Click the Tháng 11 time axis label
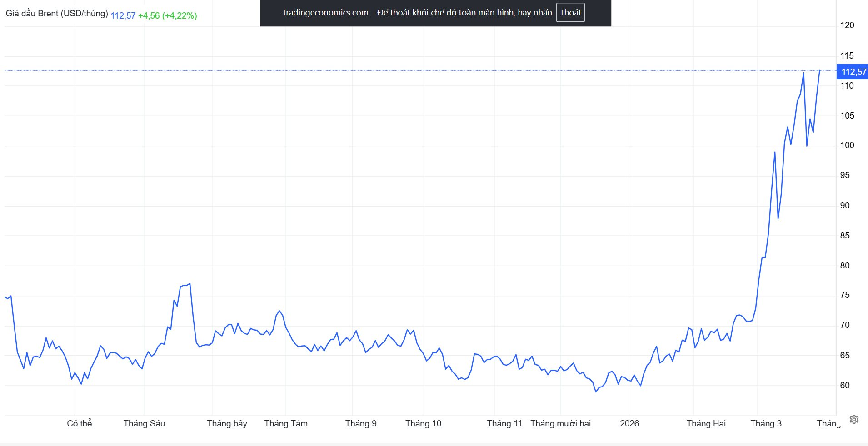The image size is (868, 446). tap(504, 423)
